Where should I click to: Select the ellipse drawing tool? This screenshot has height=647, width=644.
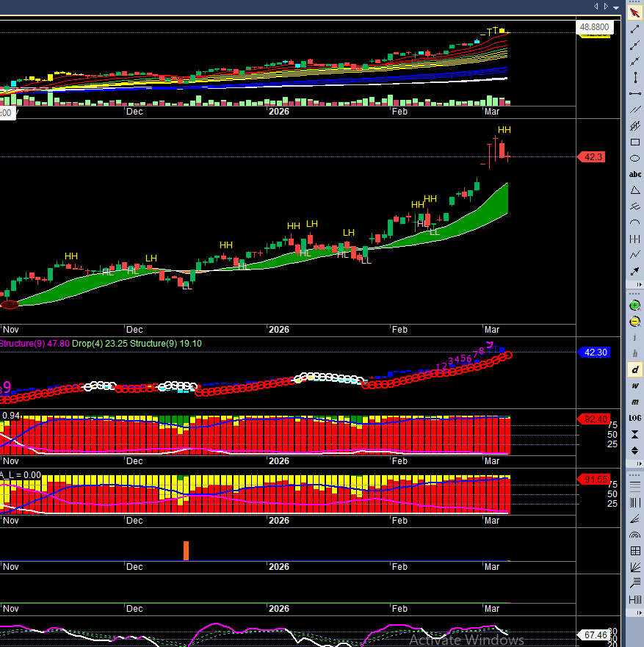click(634, 159)
